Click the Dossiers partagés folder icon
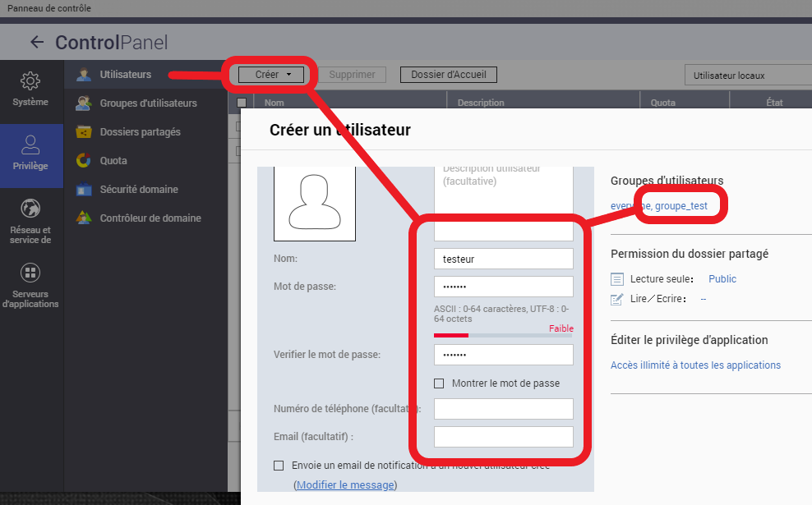812x505 pixels. (x=84, y=132)
